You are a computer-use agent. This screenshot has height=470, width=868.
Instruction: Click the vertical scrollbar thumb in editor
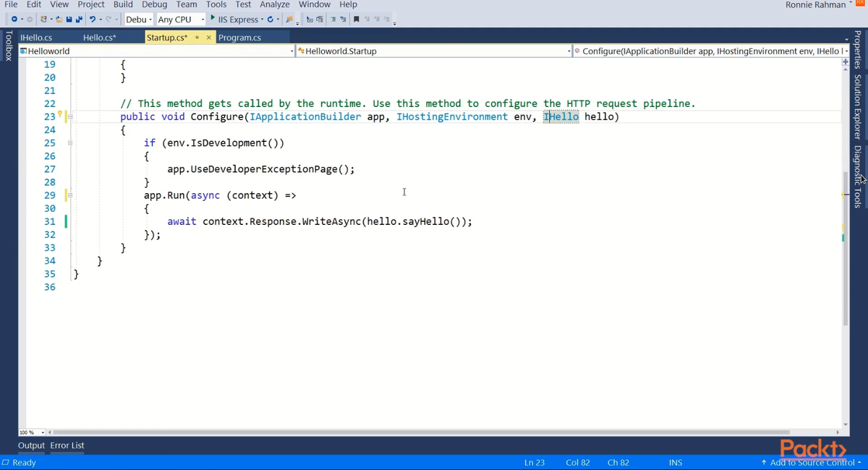tap(846, 248)
